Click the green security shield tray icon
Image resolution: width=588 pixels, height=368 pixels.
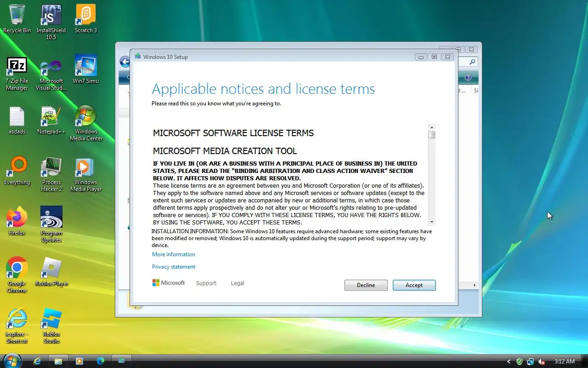[x=520, y=362]
